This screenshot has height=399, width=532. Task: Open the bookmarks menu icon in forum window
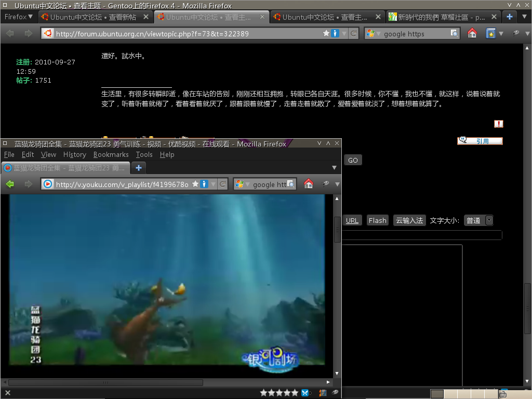(x=490, y=33)
